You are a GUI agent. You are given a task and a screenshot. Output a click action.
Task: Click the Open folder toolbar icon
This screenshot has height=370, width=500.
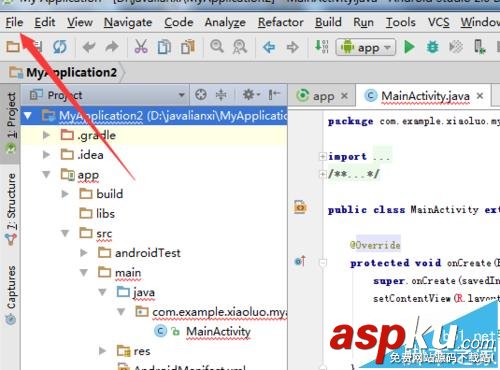[13, 47]
